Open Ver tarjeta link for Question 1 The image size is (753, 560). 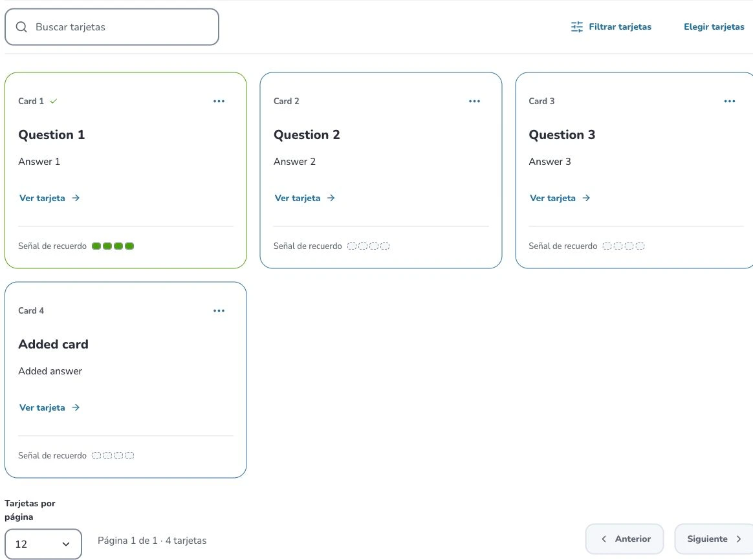point(49,198)
